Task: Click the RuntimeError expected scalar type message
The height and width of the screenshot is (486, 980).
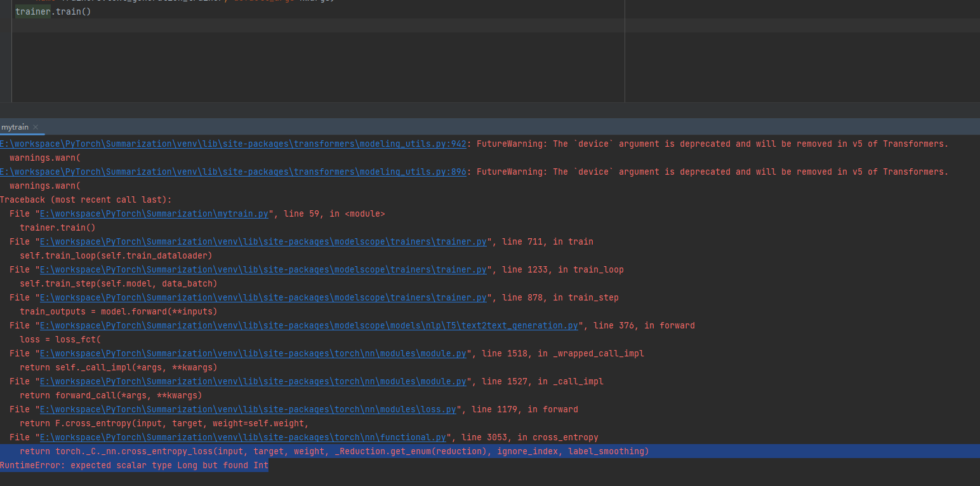Action: [x=134, y=466]
